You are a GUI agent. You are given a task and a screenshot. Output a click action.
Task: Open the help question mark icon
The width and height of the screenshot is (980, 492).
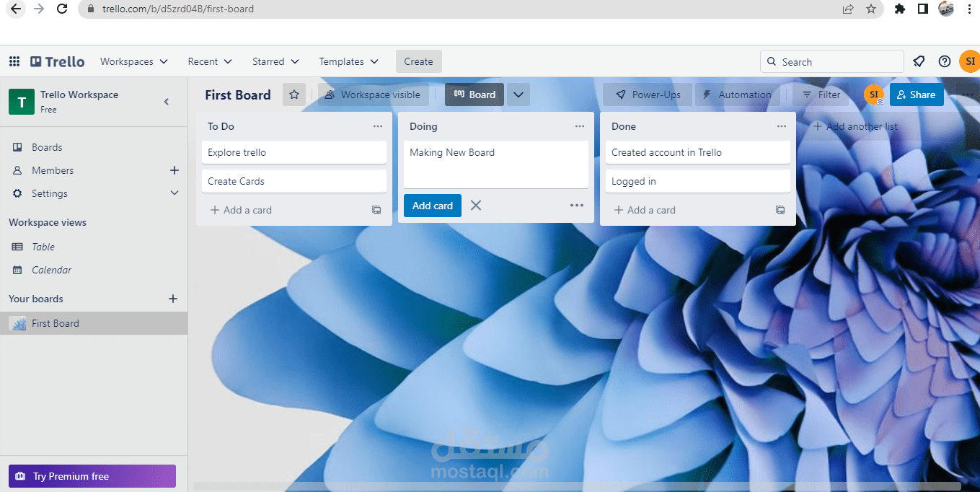pos(945,61)
